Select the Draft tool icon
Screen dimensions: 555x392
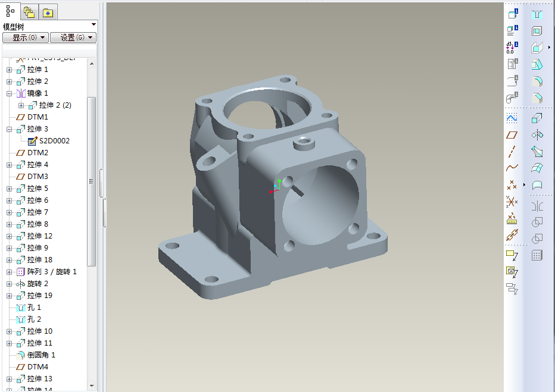(537, 64)
